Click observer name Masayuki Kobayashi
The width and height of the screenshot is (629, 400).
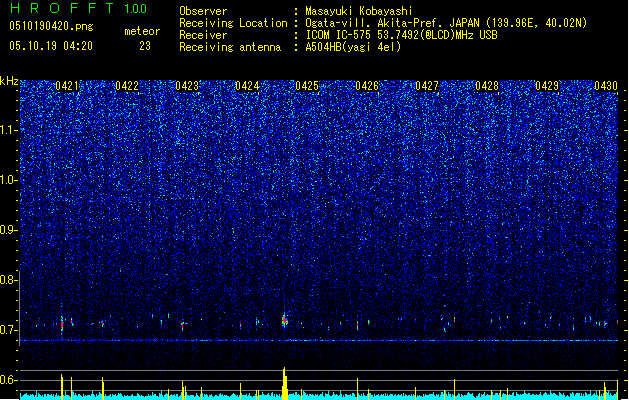(x=359, y=11)
